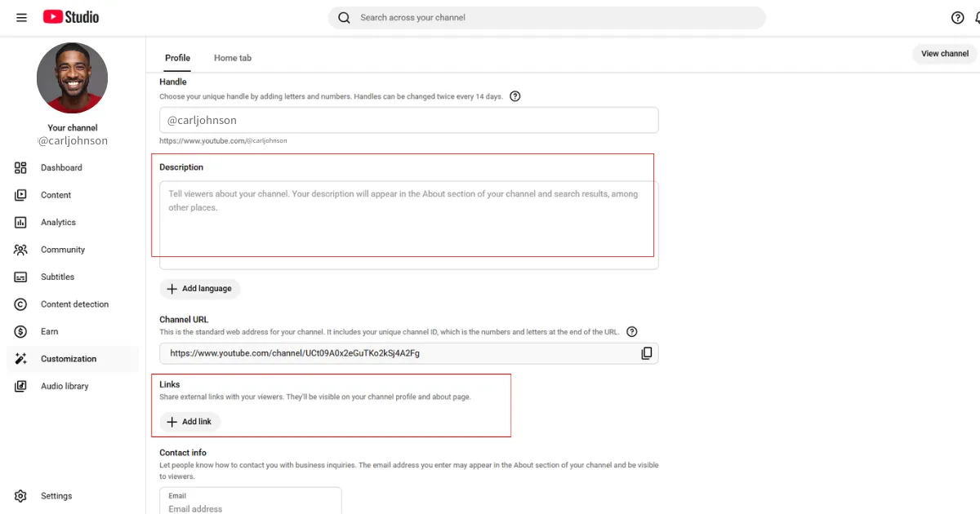Open Audio library in sidebar
This screenshot has width=980, height=514.
[65, 387]
